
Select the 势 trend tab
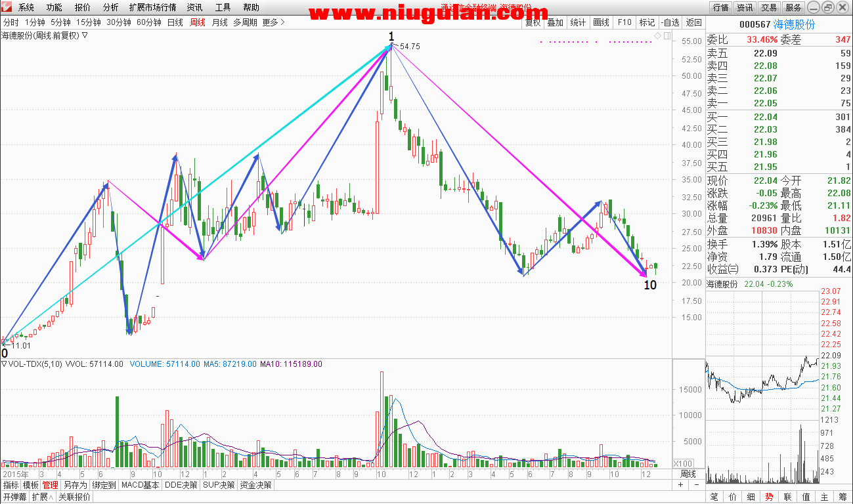click(x=769, y=497)
